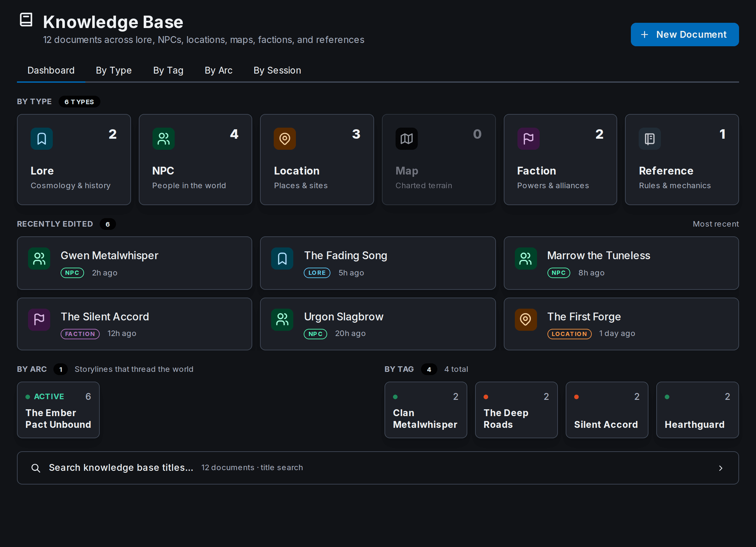Open the Gwen Metalwhisper document title

pos(109,256)
